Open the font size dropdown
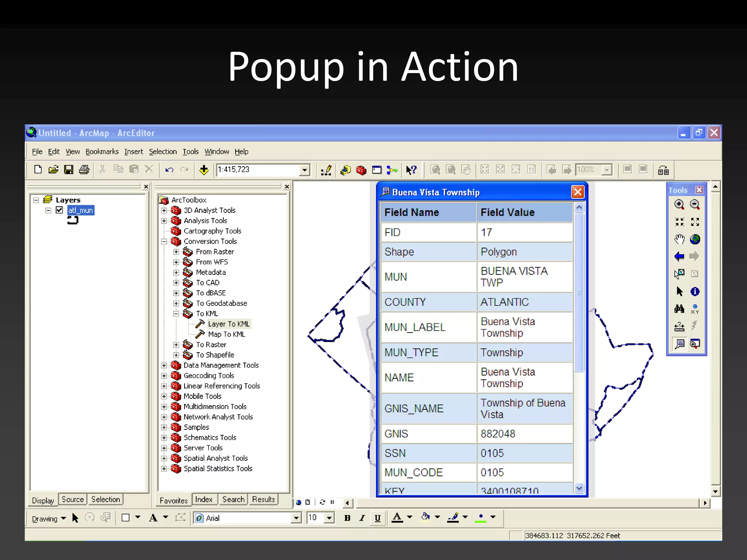747x560 pixels. (x=329, y=518)
